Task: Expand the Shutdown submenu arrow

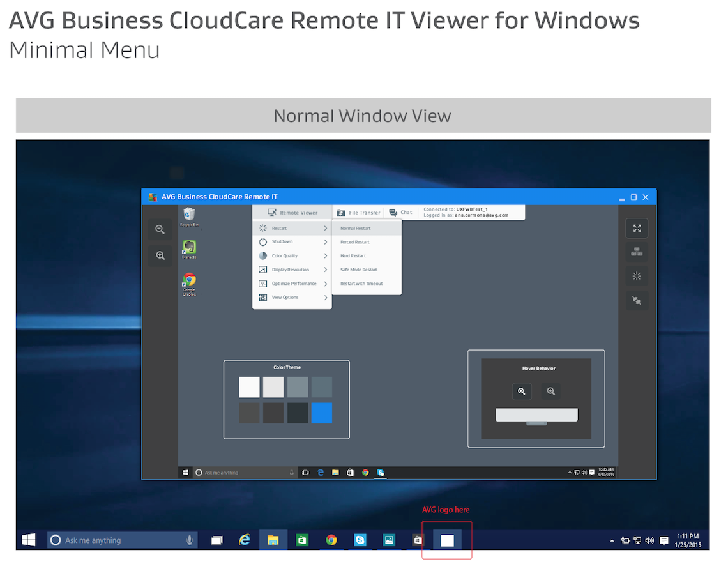Action: tap(326, 242)
